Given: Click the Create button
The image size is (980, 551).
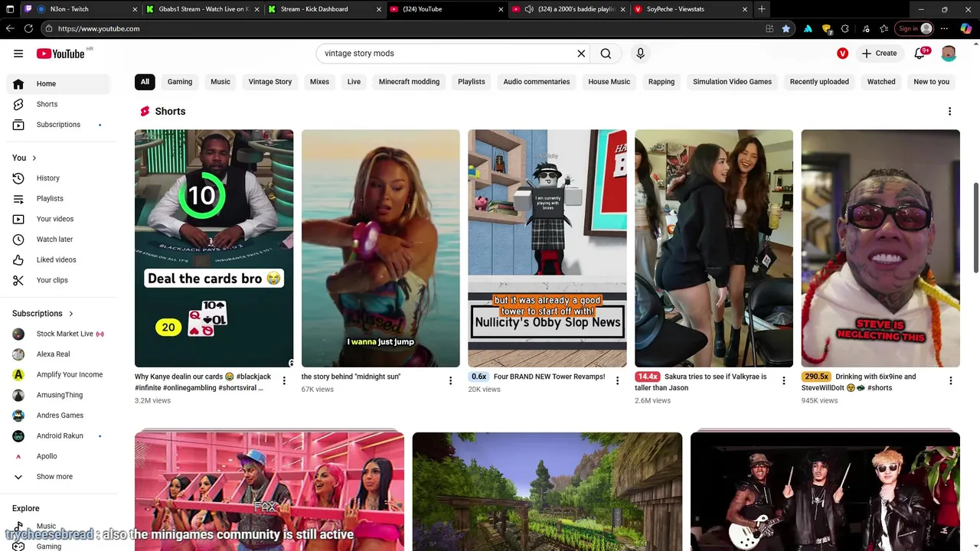Looking at the screenshot, I should (879, 54).
